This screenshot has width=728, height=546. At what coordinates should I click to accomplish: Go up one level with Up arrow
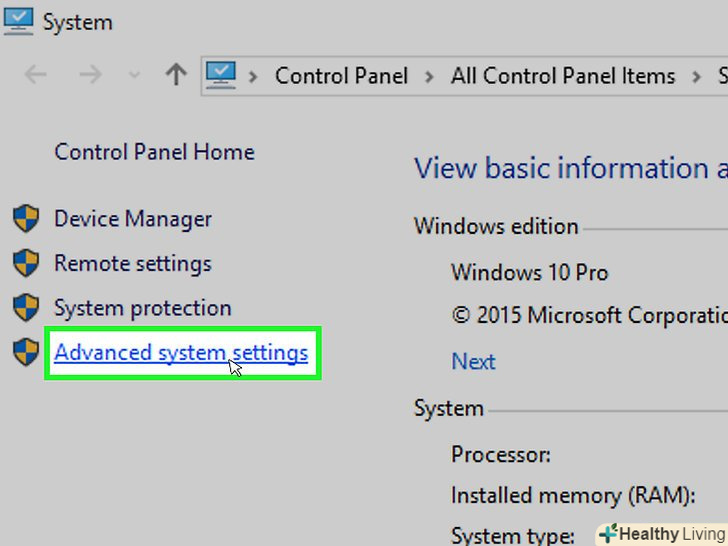click(x=176, y=75)
